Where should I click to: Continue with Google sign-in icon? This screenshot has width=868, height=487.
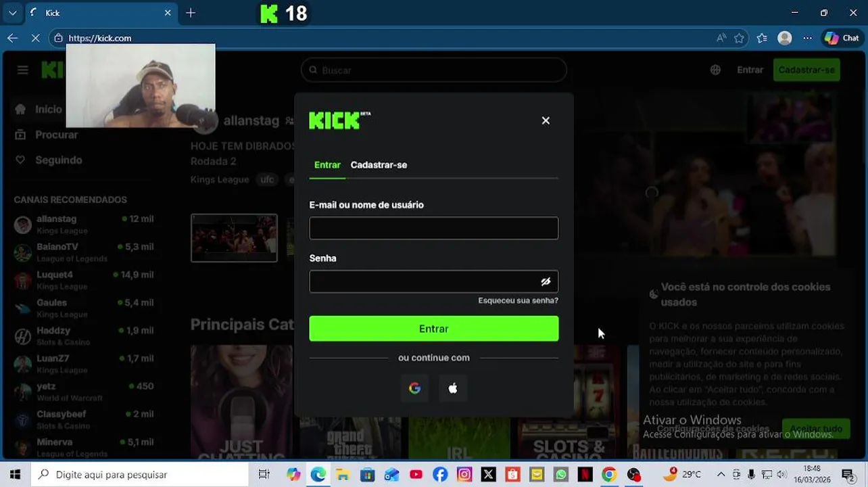coord(414,388)
